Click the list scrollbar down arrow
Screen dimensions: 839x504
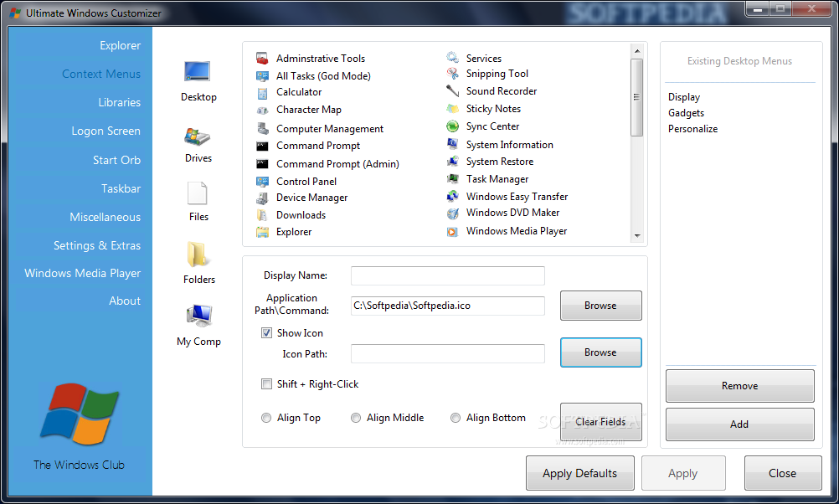(x=636, y=235)
